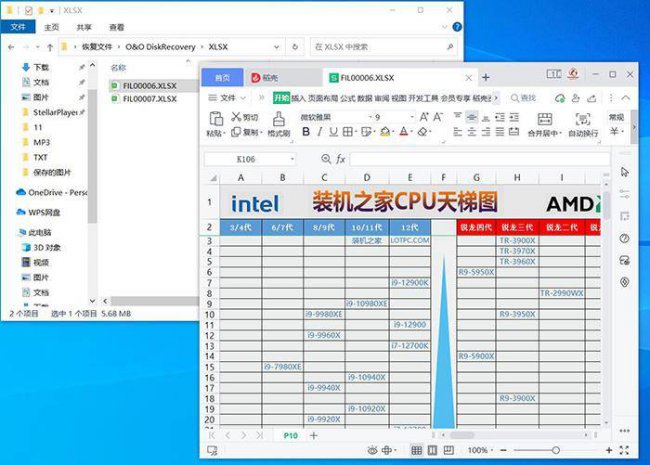650x465 pixels.
Task: Click the fx insert function button
Action: (x=341, y=159)
